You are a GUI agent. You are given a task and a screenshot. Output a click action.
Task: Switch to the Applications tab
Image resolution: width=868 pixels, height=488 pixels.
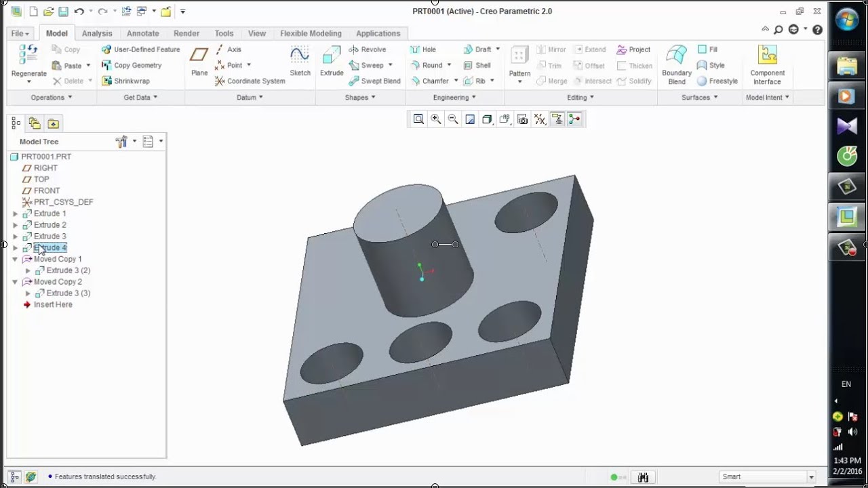(x=378, y=33)
